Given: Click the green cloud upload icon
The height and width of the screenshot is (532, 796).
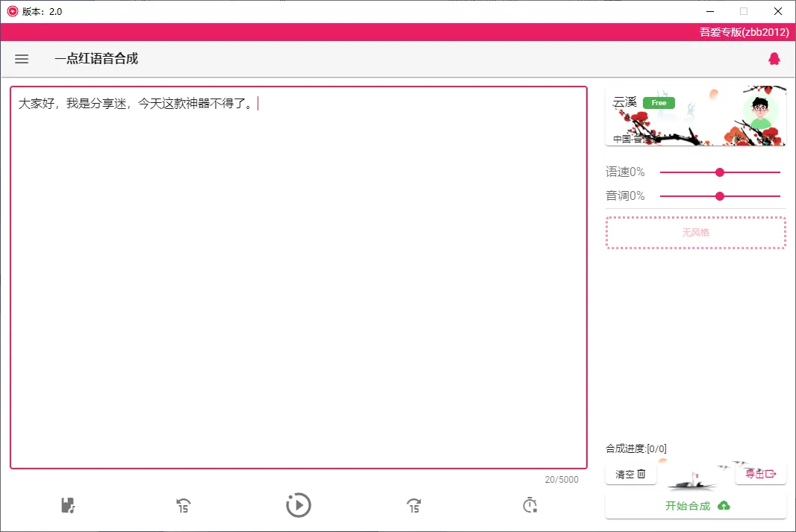Looking at the screenshot, I should pyautogui.click(x=722, y=505).
